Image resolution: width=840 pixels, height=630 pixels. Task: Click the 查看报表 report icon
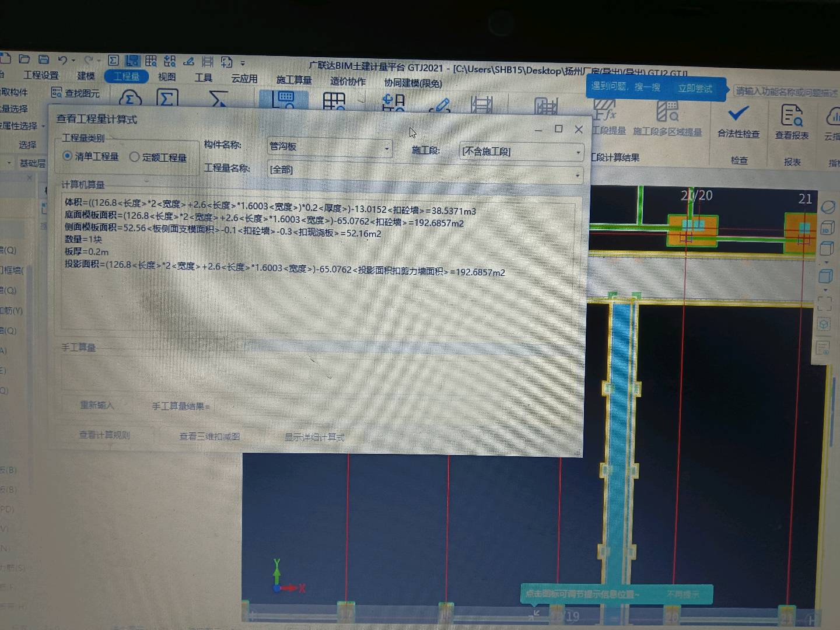(x=792, y=115)
